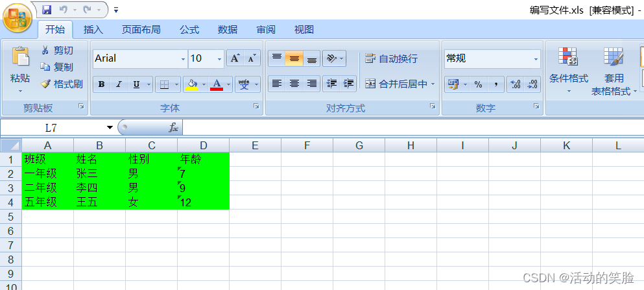Image resolution: width=644 pixels, height=290 pixels.
Task: Click the Paste clipboard icon
Action: [x=20, y=56]
